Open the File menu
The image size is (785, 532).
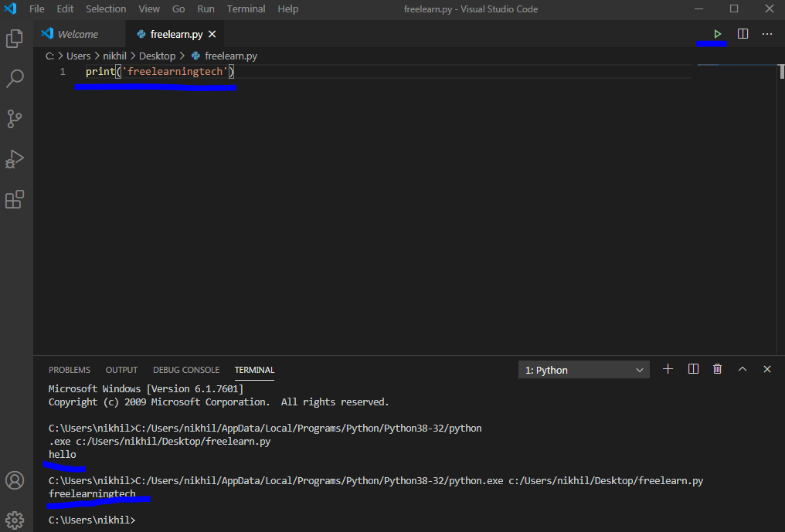[x=36, y=9]
